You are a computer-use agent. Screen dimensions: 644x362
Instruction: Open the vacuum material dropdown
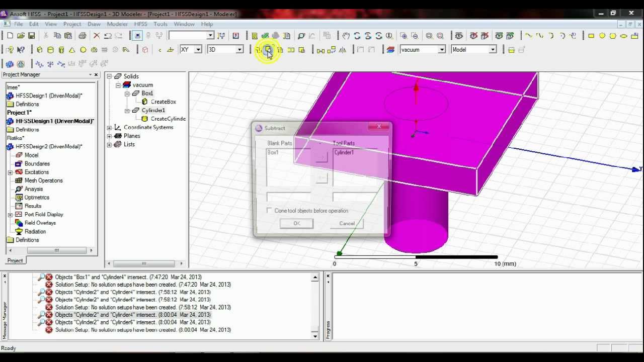(441, 49)
